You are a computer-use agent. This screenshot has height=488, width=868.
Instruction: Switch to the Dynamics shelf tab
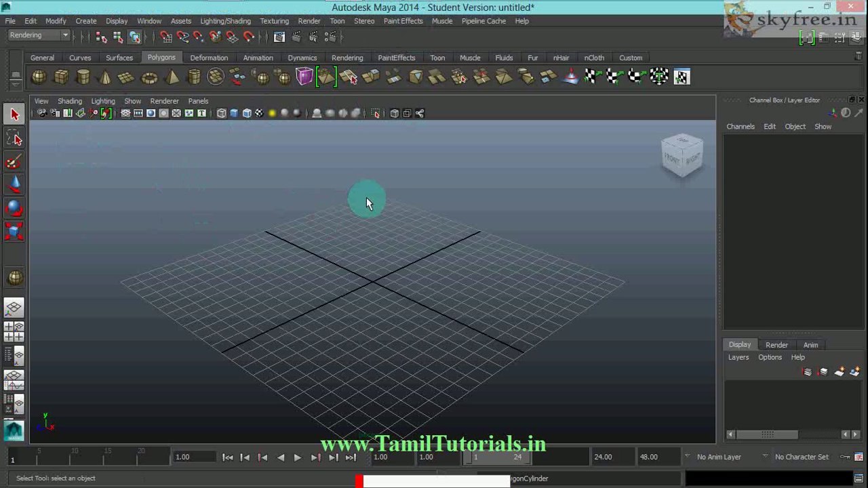coord(302,58)
